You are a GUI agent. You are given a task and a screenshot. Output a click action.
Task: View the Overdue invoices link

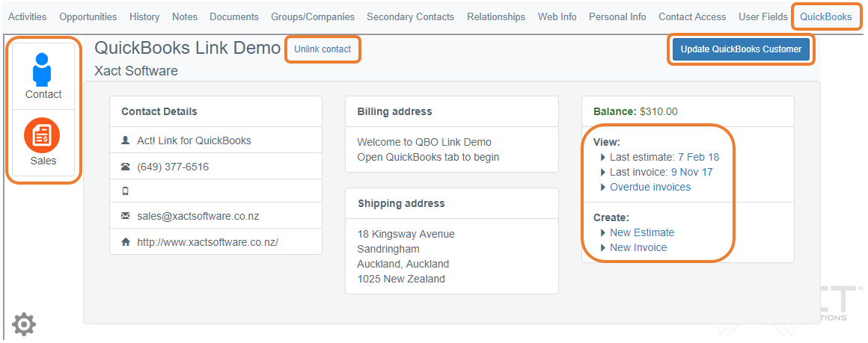pos(650,187)
